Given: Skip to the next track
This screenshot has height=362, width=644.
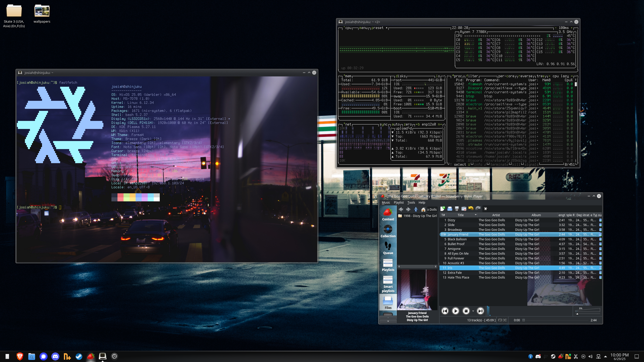Looking at the screenshot, I should click(x=480, y=311).
